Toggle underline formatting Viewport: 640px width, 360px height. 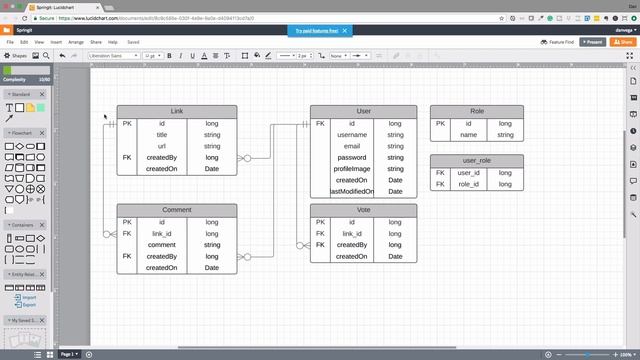[192, 56]
